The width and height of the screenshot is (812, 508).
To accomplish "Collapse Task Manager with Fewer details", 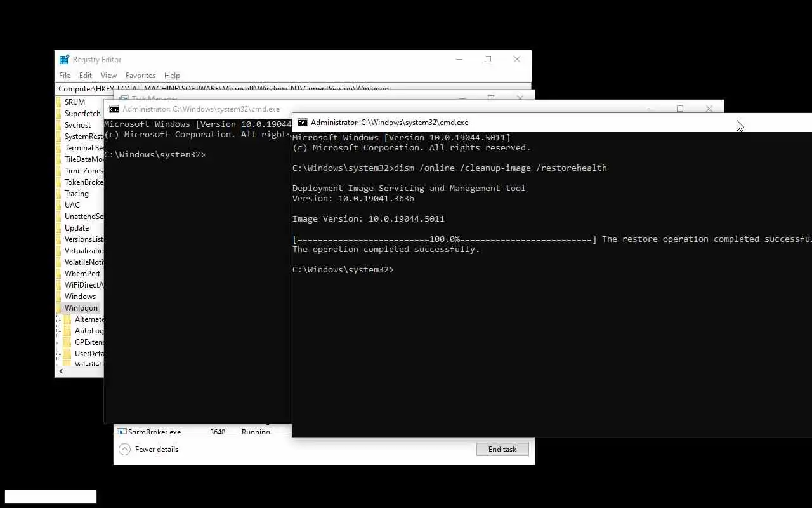I will click(x=148, y=450).
